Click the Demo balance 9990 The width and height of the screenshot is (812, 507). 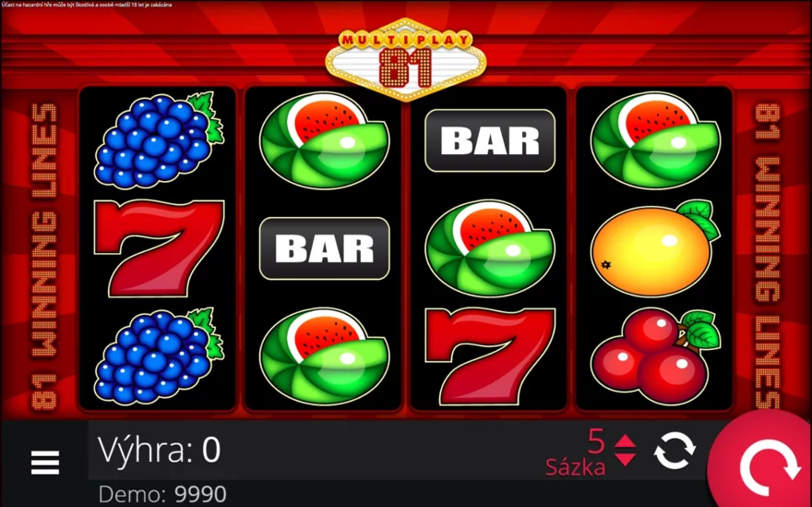[x=162, y=494]
